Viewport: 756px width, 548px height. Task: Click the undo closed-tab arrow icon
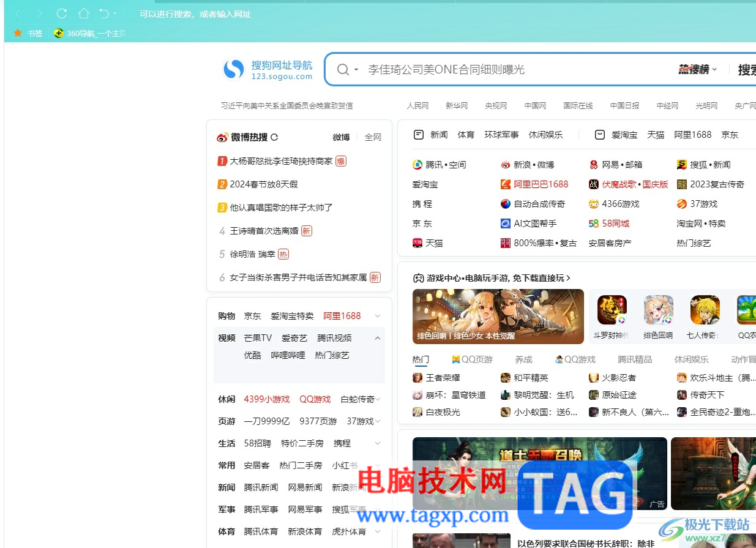pyautogui.click(x=104, y=13)
